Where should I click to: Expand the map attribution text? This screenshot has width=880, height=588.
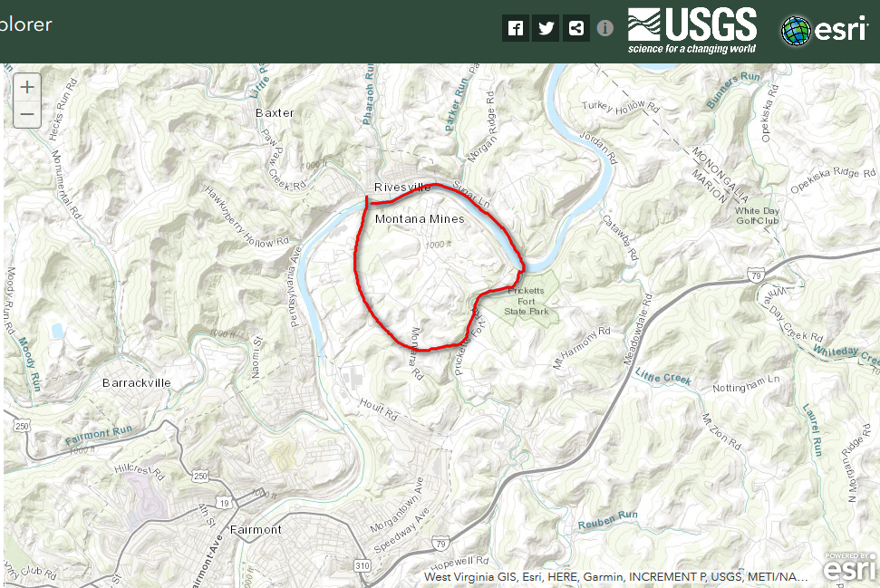click(615, 577)
